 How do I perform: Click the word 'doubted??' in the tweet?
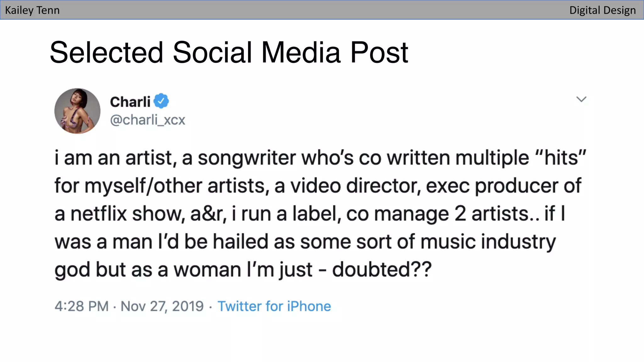382,270
